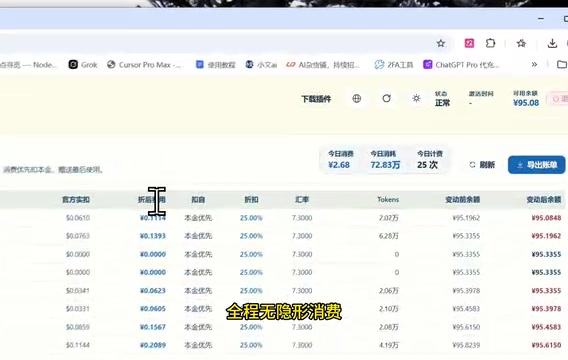Screen dimensions: 568x360
Task: Toggle the light theme sun icon
Action: [x=416, y=99]
